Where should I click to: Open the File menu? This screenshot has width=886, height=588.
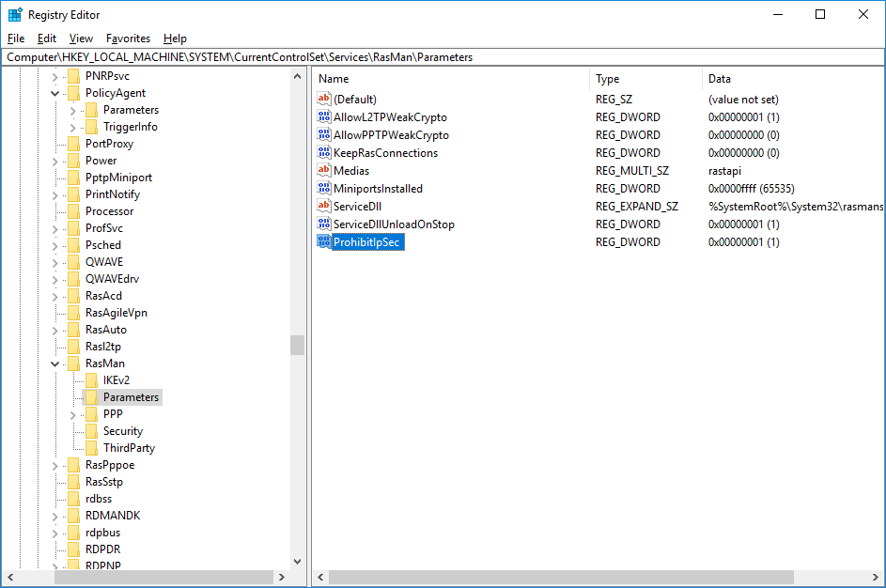[16, 39]
